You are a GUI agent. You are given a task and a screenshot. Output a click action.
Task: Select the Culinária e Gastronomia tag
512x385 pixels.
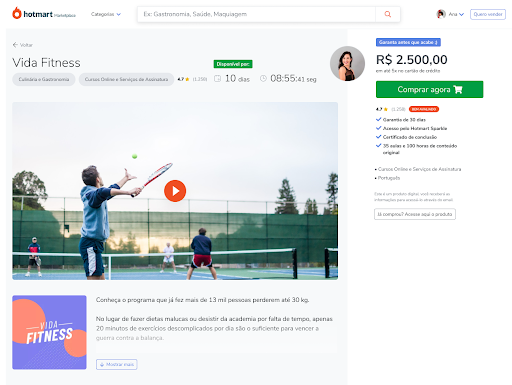click(44, 79)
